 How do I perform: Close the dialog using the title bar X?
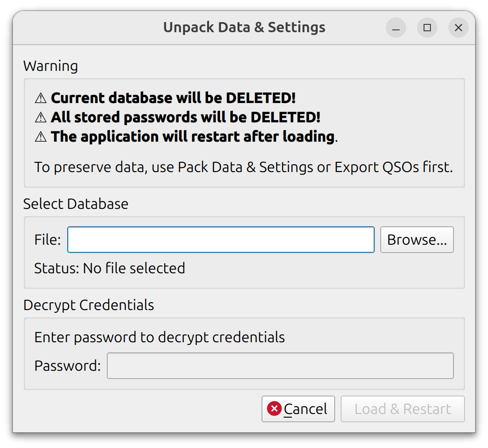coord(459,28)
